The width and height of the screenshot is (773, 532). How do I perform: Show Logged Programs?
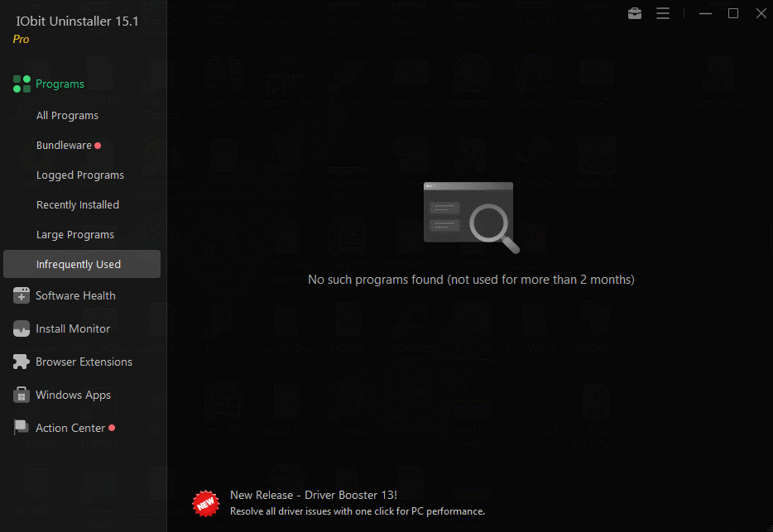(x=79, y=175)
